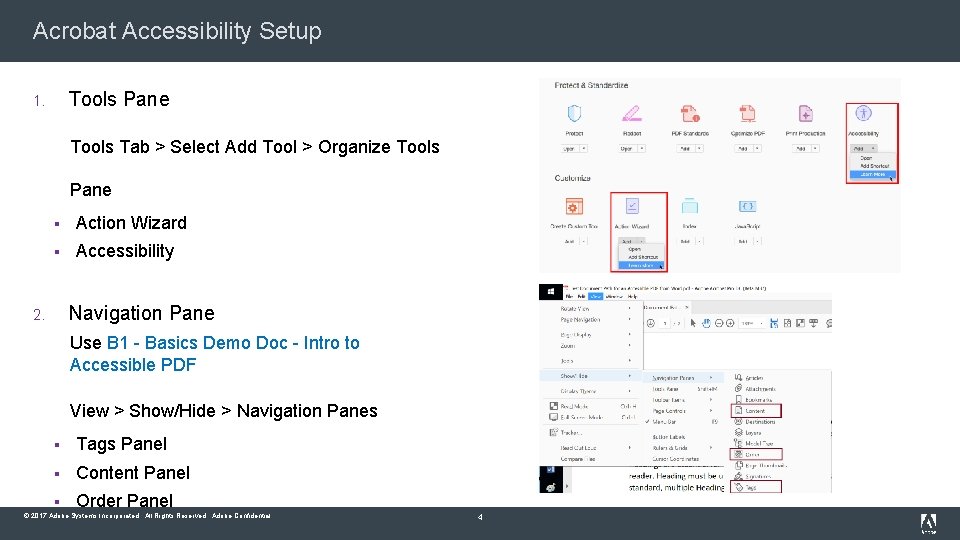Open the highlighted View menu
960x540 pixels.
(x=595, y=296)
